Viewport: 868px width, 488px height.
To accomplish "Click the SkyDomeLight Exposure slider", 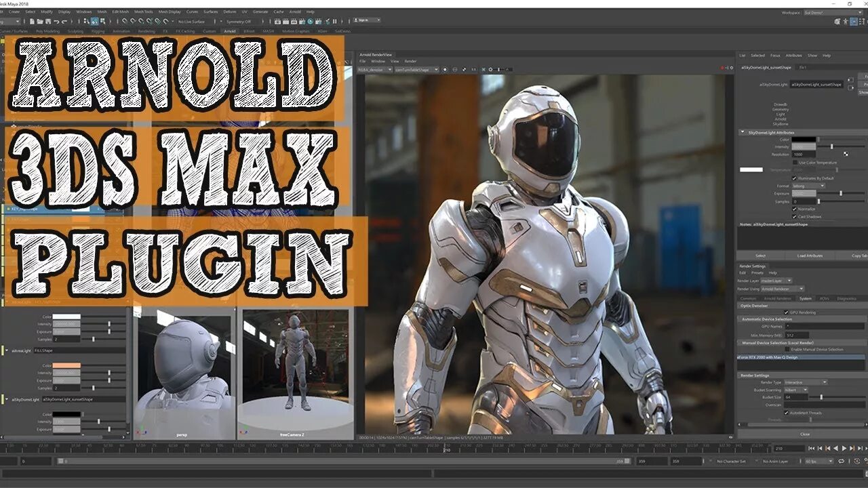I will [x=841, y=193].
